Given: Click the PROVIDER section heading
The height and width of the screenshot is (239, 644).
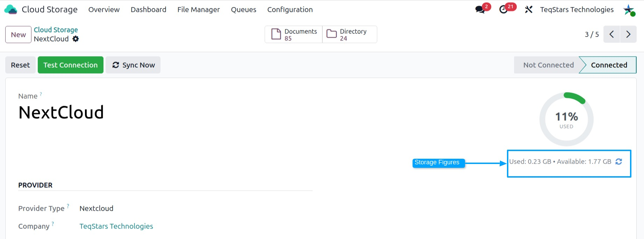Looking at the screenshot, I should 35,185.
